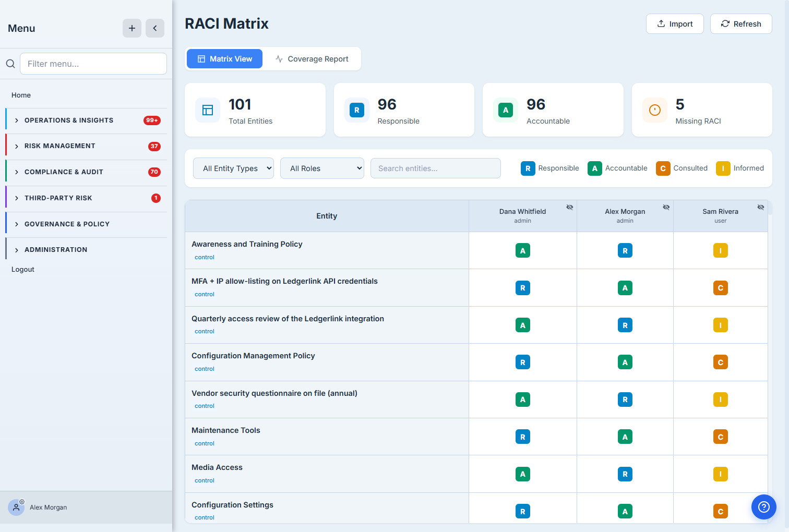789x532 pixels.
Task: Click Sam's I badge for Vendor security questionnaire row
Action: (721, 400)
